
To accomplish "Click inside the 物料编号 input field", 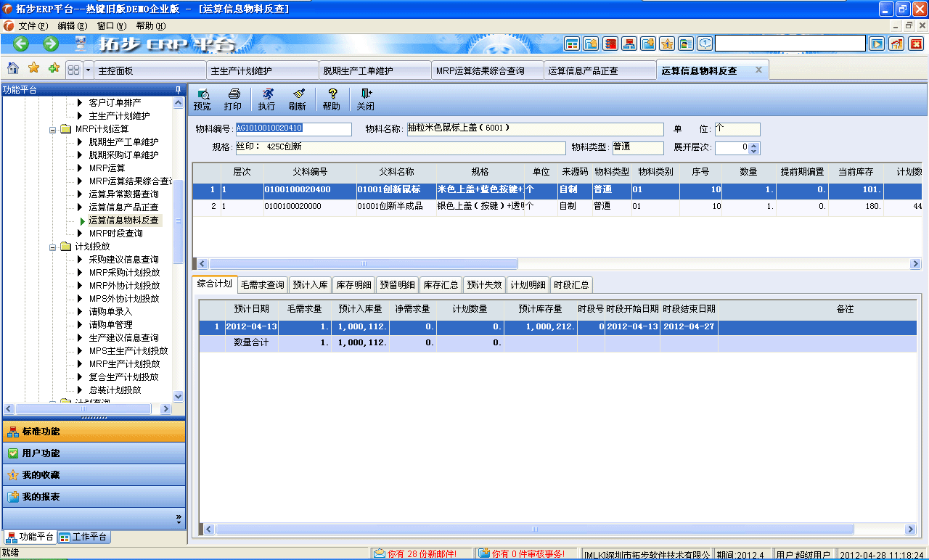I will point(293,128).
